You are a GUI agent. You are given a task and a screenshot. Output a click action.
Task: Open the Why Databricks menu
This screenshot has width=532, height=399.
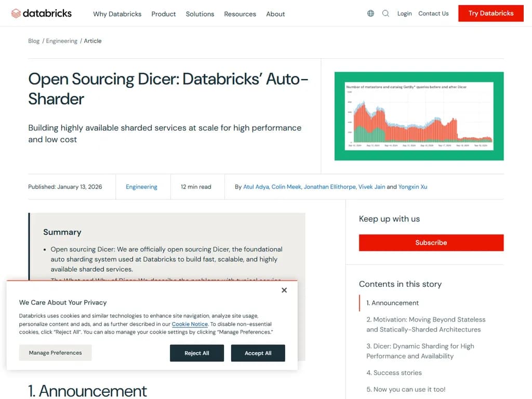pos(117,14)
